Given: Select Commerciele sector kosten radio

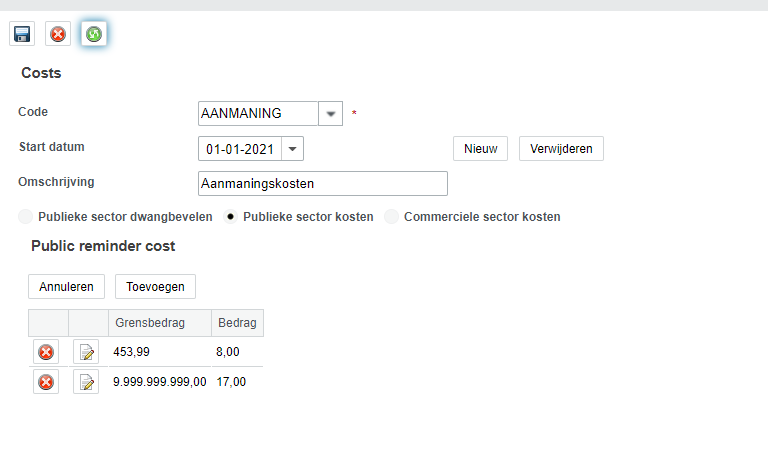Looking at the screenshot, I should 391,217.
